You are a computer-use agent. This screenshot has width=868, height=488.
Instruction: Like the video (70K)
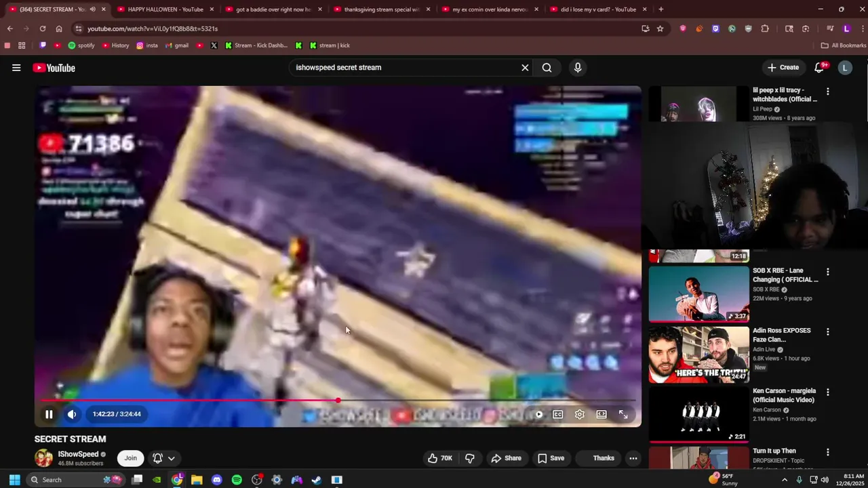click(x=439, y=458)
